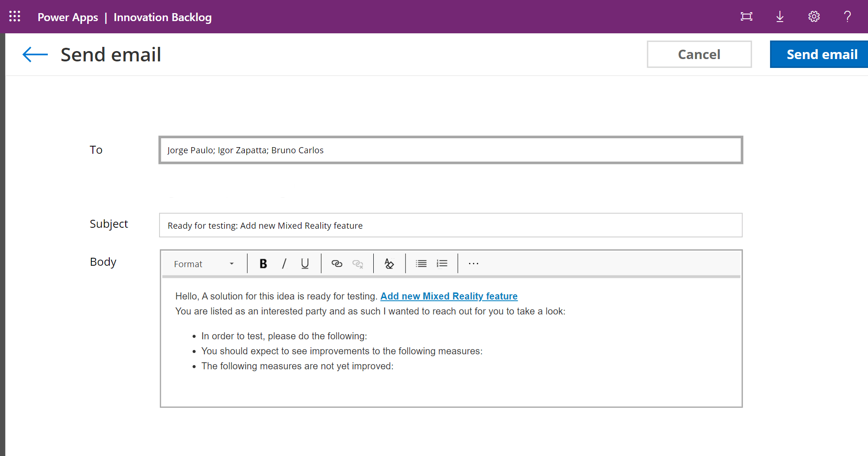
Task: Insert a hyperlink with link icon
Action: coord(337,264)
